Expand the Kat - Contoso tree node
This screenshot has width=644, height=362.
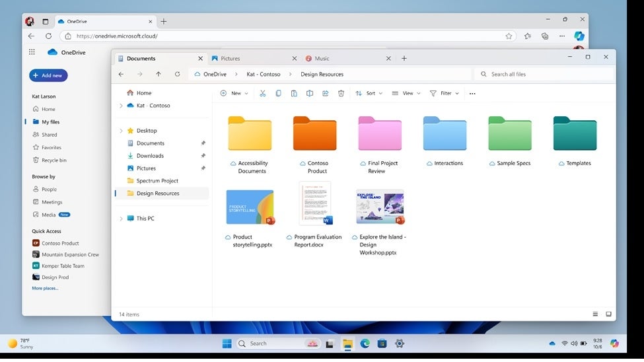pos(121,106)
